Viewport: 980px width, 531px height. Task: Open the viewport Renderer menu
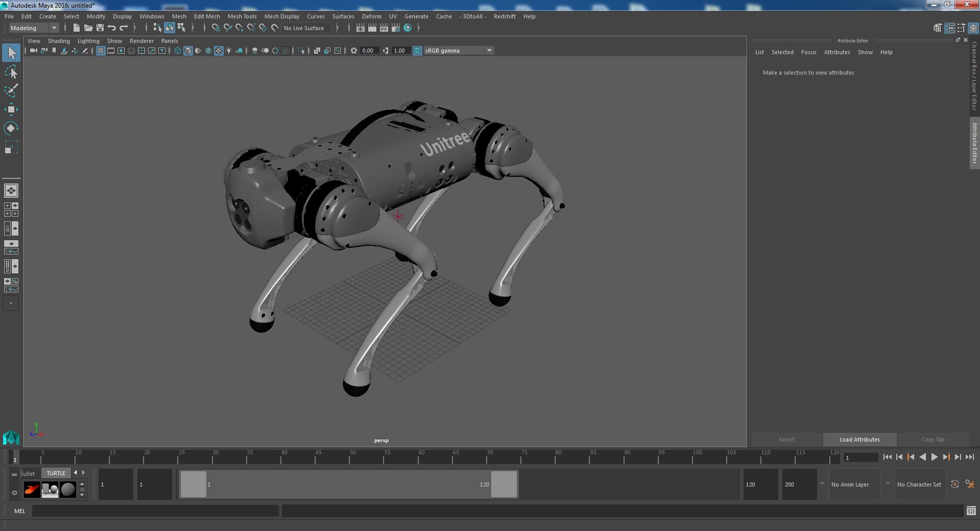tap(141, 41)
